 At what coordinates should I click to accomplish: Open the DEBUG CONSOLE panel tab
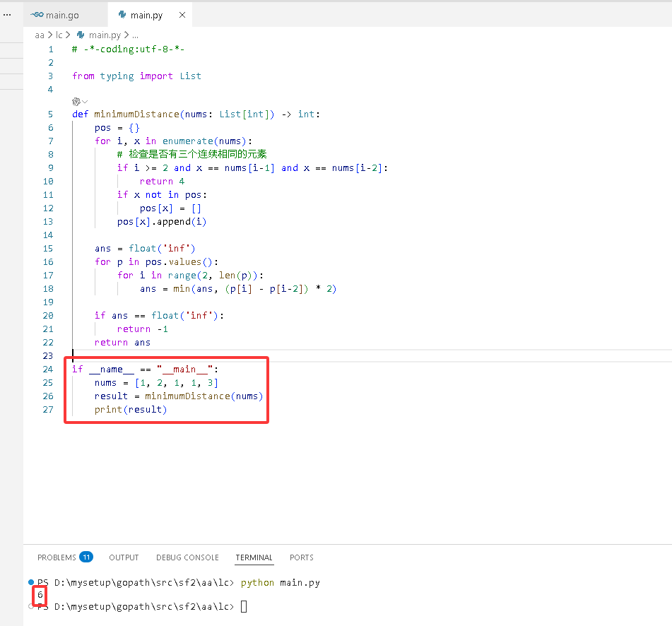[x=187, y=557]
